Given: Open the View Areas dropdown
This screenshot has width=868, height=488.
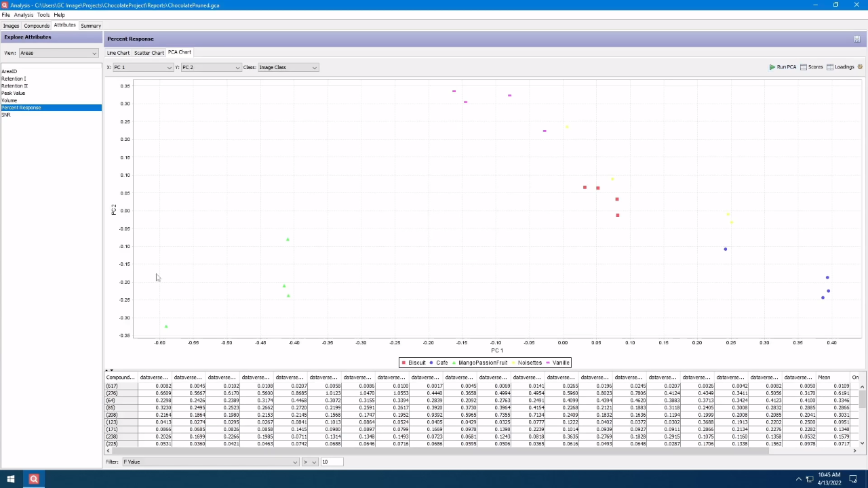Looking at the screenshot, I should coord(58,53).
